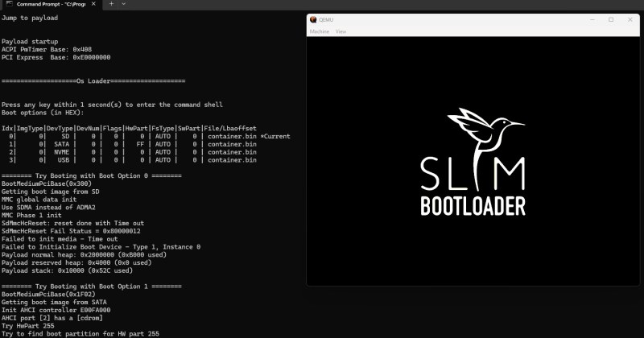Open the View menu in QEMU

pyautogui.click(x=341, y=31)
